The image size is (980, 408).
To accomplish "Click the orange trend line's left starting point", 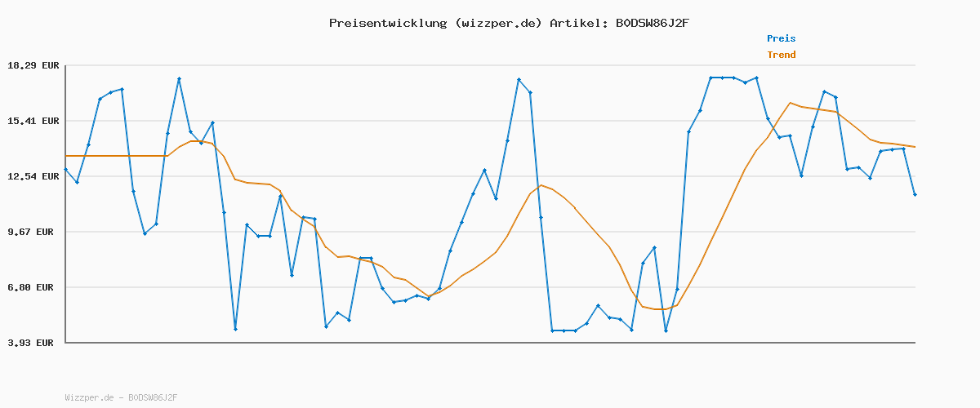I will (x=66, y=155).
